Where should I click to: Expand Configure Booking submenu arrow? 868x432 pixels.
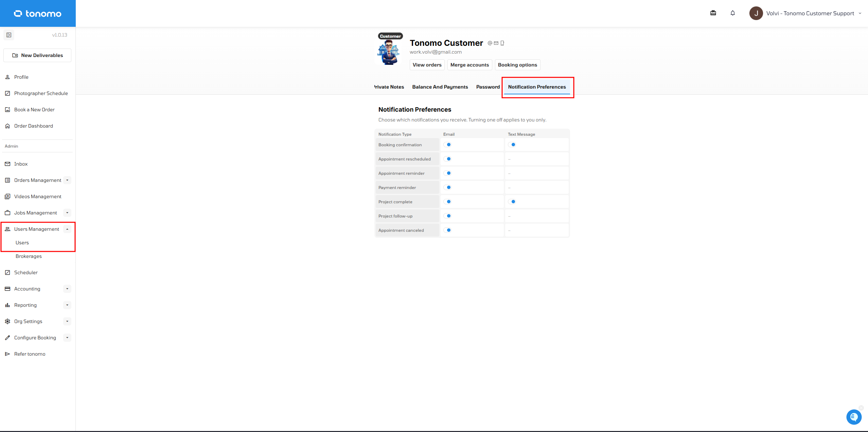(x=67, y=338)
